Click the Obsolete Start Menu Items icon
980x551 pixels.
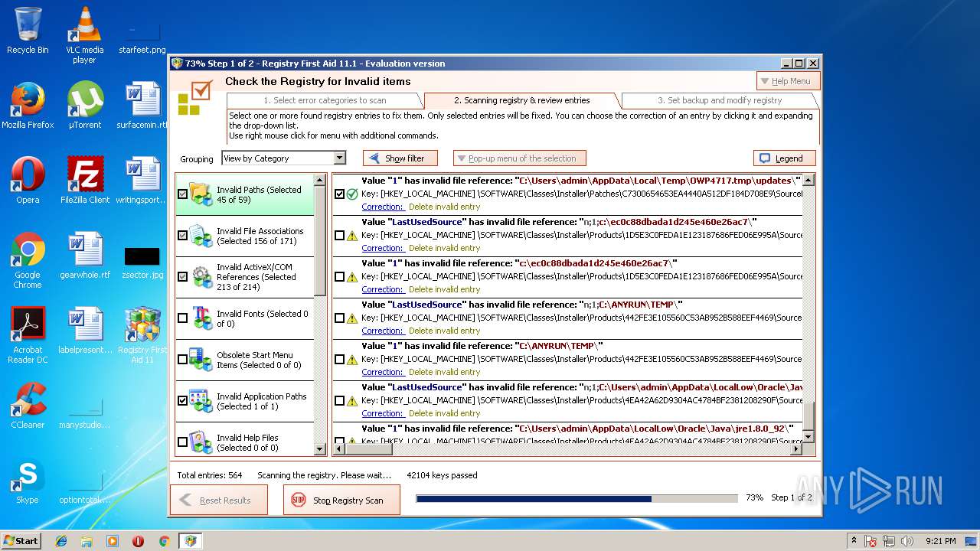point(201,360)
